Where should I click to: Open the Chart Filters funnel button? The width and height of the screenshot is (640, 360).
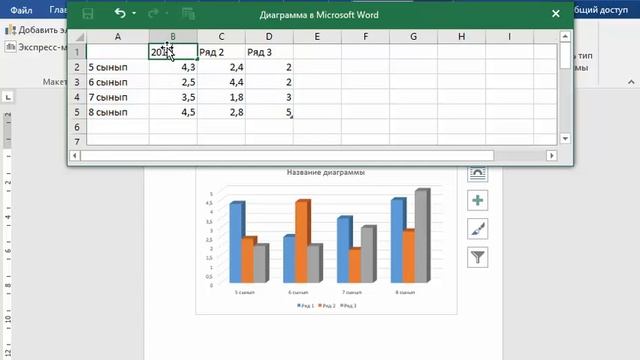click(x=478, y=257)
